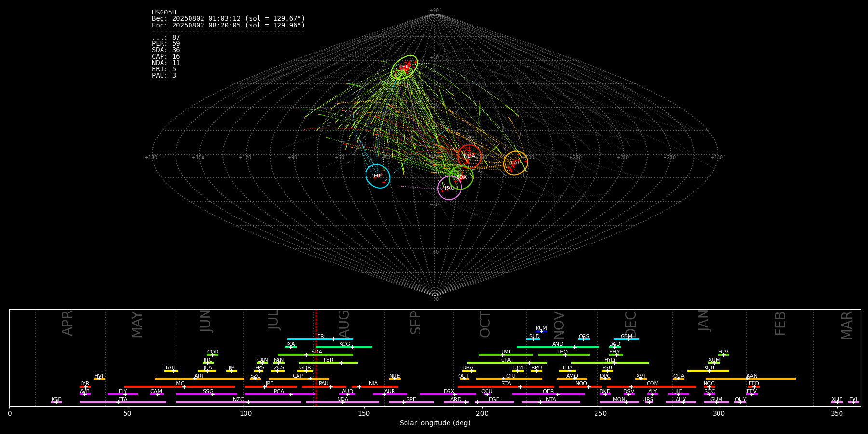This screenshot has width=868, height=434.
Task: Click the yellow XCB timeline bar
Action: click(708, 371)
